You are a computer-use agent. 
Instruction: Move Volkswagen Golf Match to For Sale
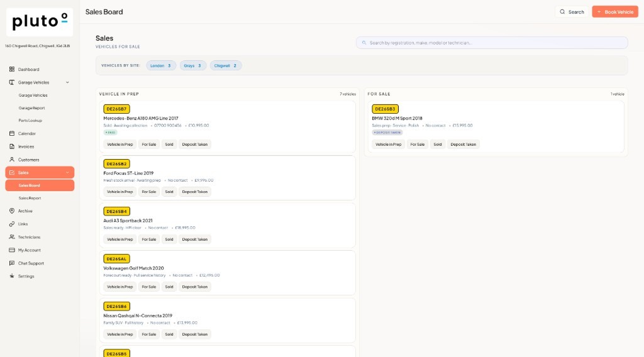(148, 287)
